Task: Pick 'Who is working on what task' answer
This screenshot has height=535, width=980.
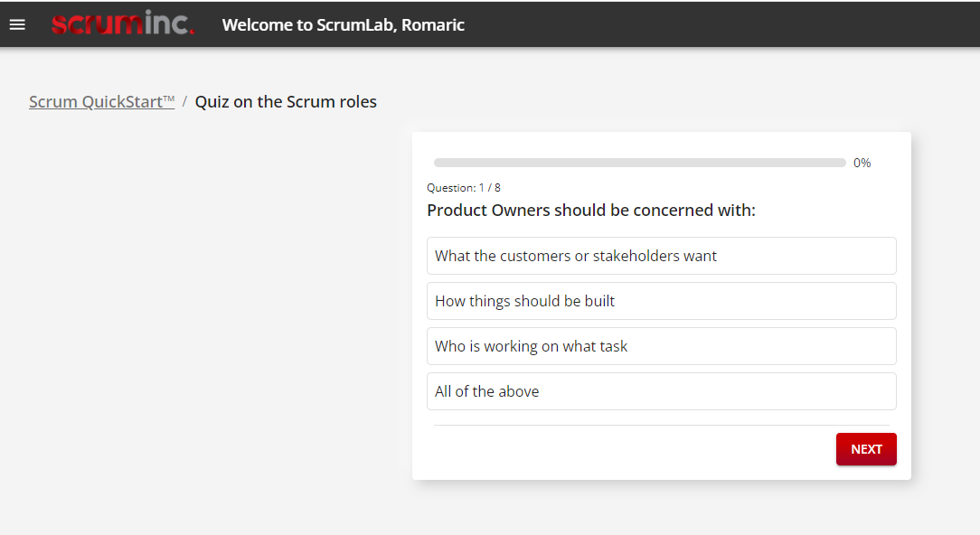Action: click(x=661, y=346)
